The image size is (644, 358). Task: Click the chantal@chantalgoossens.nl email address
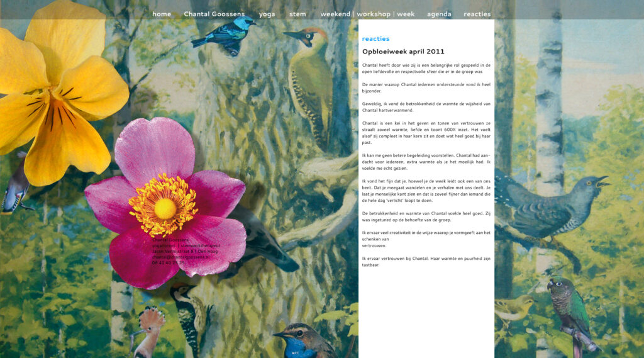(180, 257)
